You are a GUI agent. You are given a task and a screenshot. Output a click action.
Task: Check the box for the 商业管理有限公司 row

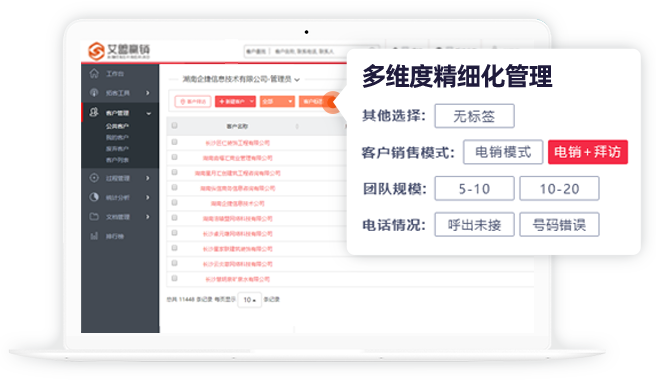click(174, 157)
